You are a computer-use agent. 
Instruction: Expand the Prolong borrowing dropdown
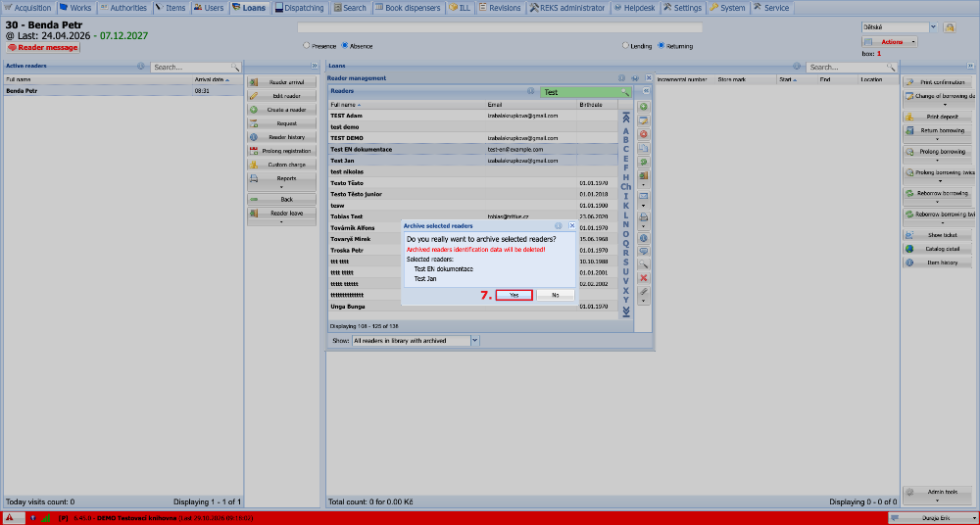pyautogui.click(x=936, y=160)
